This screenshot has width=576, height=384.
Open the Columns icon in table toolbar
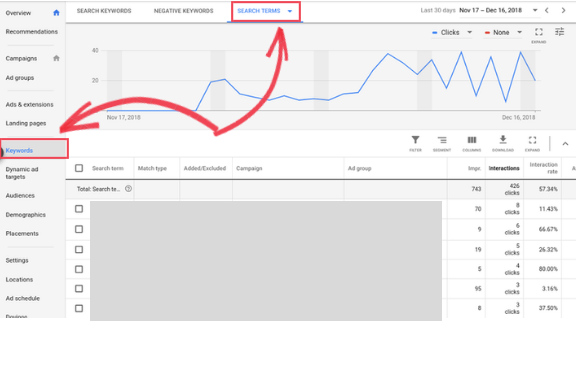click(x=472, y=140)
